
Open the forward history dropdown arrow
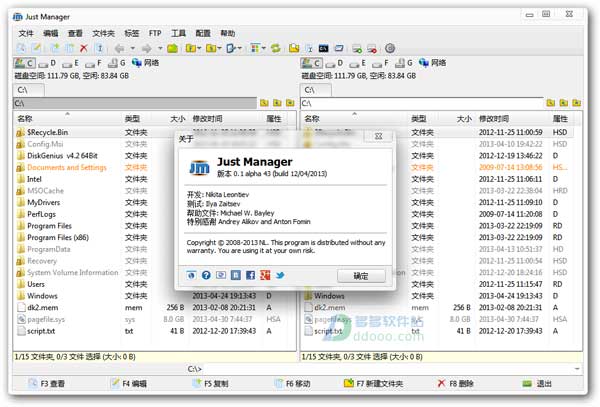coord(160,48)
